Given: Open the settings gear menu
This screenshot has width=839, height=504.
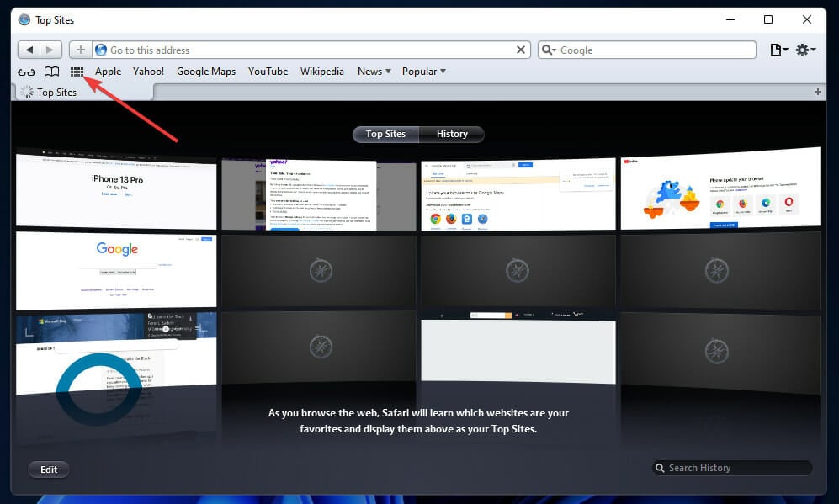Looking at the screenshot, I should [805, 50].
